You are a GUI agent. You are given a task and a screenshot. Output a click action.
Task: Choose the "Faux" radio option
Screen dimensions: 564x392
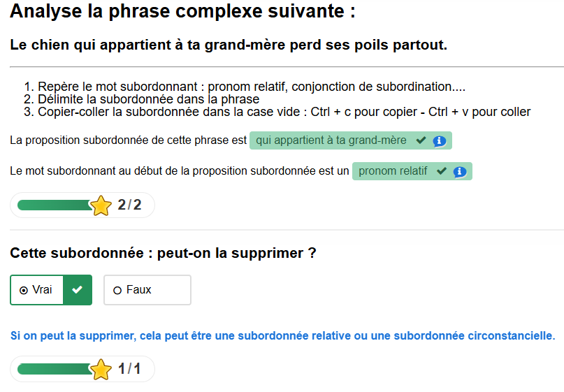point(117,290)
